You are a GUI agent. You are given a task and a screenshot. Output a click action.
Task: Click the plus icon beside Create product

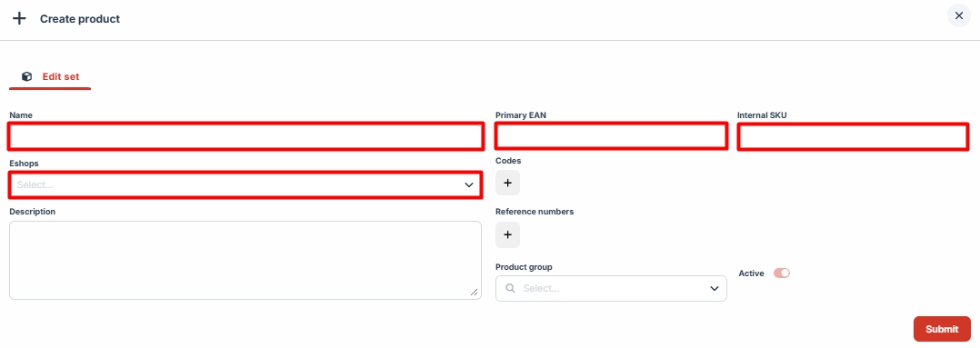pos(19,18)
